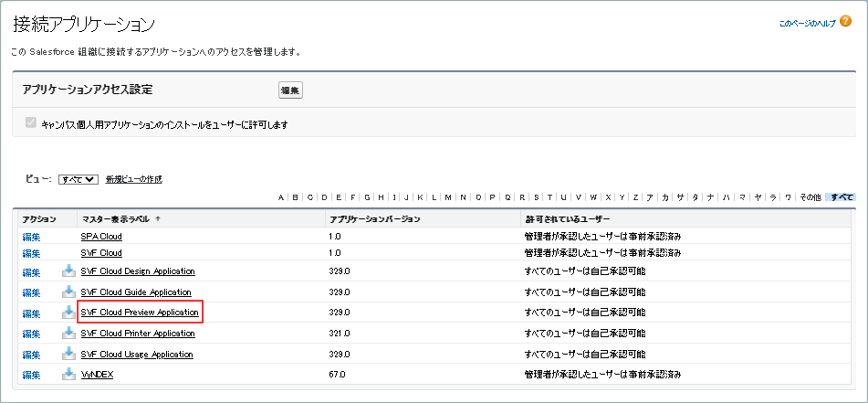The height and width of the screenshot is (403, 868).
Task: Filter list by kana ア
Action: [650, 197]
